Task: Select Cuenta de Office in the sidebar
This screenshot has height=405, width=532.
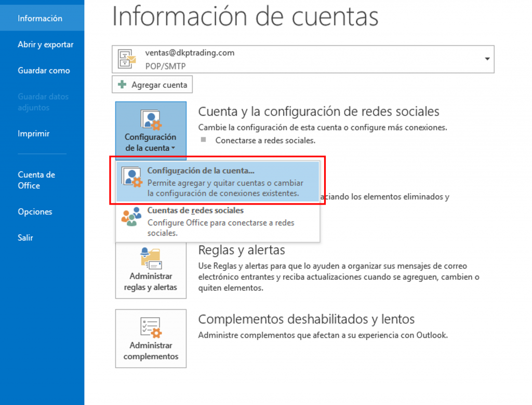Action: pos(36,180)
